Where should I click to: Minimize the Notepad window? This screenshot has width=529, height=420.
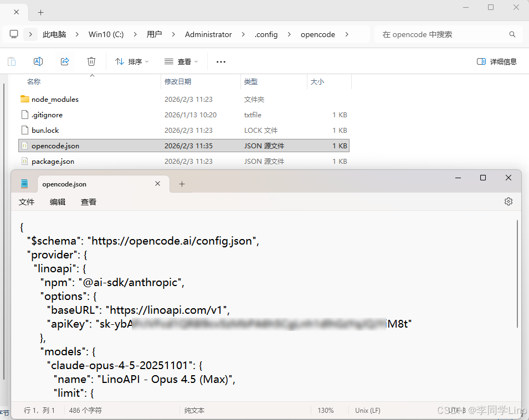(x=458, y=178)
